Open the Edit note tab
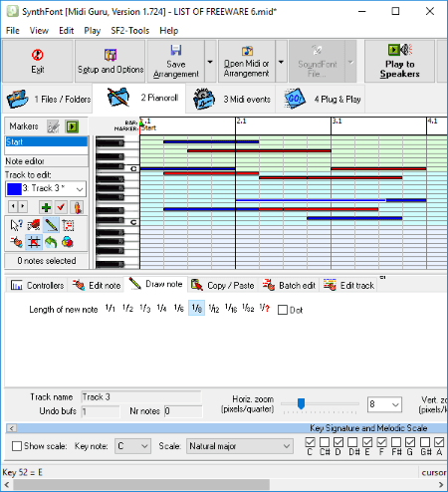 coord(96,285)
